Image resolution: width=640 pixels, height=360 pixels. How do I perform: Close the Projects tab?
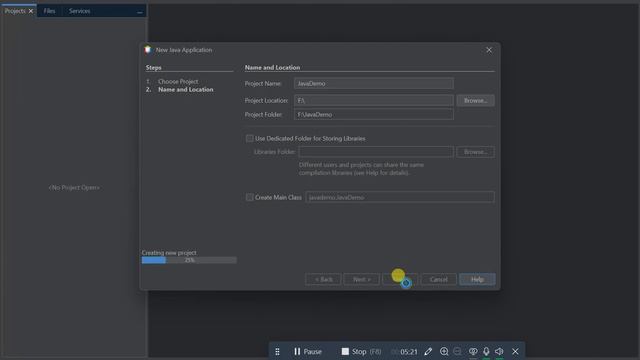(31, 11)
